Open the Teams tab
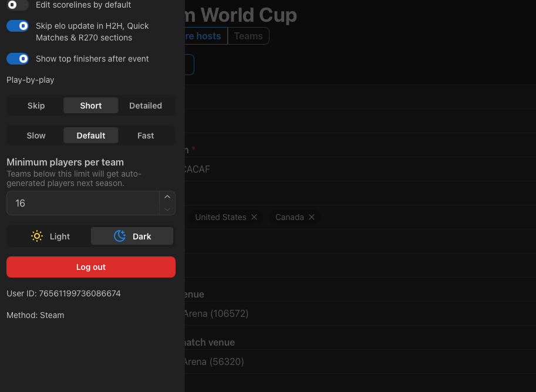The height and width of the screenshot is (392, 536). [x=248, y=36]
